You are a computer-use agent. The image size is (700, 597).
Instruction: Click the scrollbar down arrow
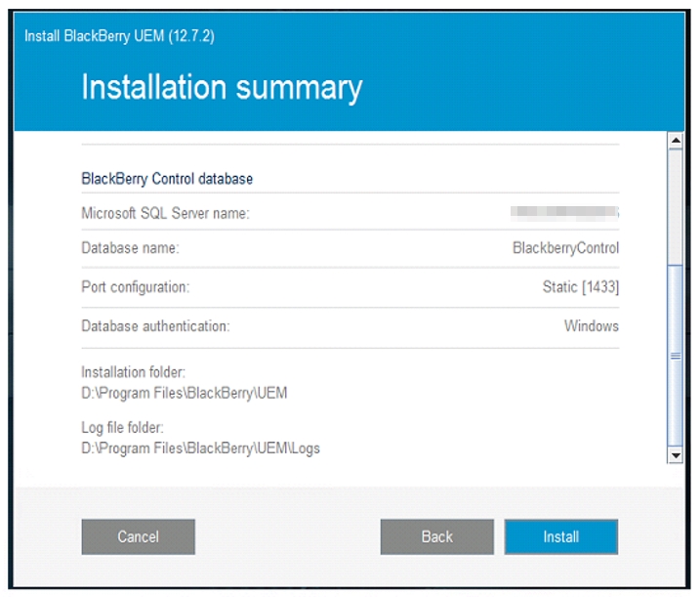point(674,455)
